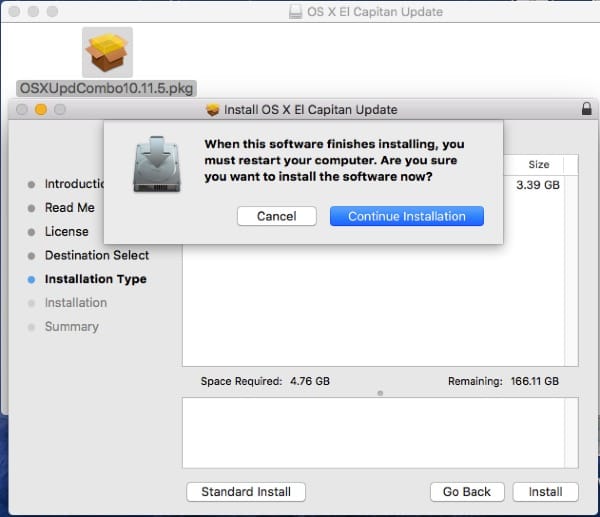Select the License step in the sidebar
Viewport: 600px width, 517px height.
pyautogui.click(x=67, y=232)
